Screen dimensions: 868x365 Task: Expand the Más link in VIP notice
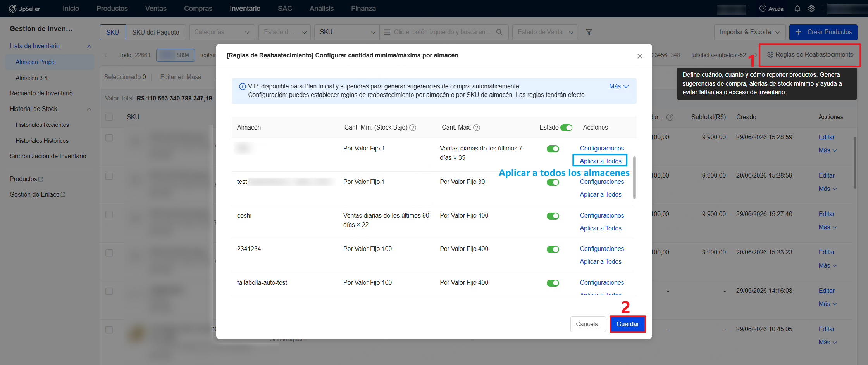tap(619, 86)
